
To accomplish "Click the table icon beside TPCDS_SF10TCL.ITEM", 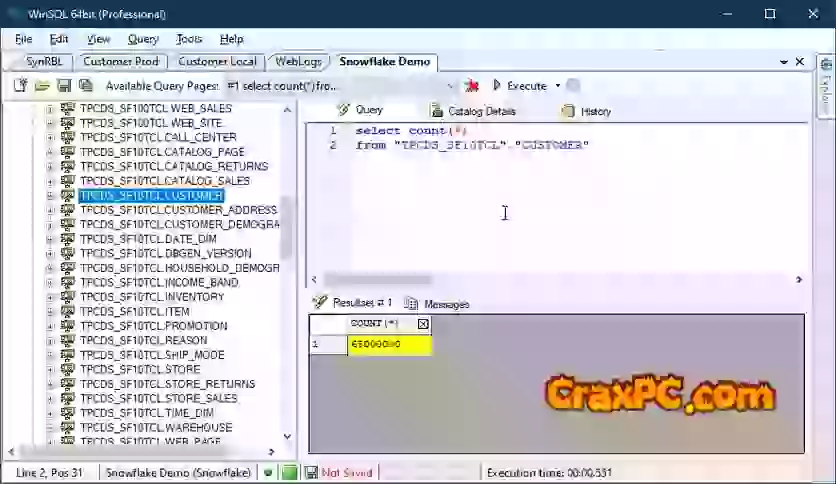I will point(68,312).
